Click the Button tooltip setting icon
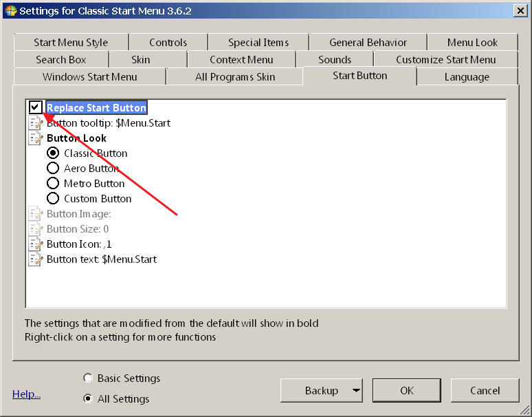Screen dimensions: 532x417 (36, 123)
